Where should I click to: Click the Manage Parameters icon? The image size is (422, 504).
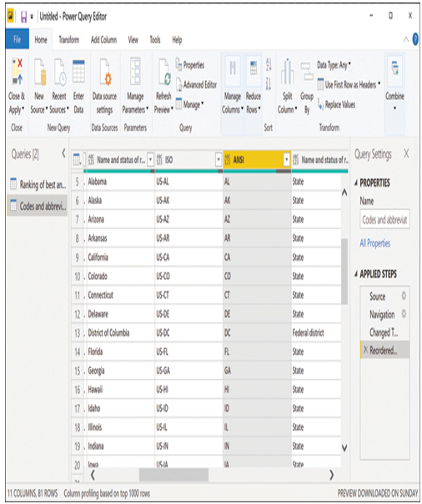click(135, 72)
